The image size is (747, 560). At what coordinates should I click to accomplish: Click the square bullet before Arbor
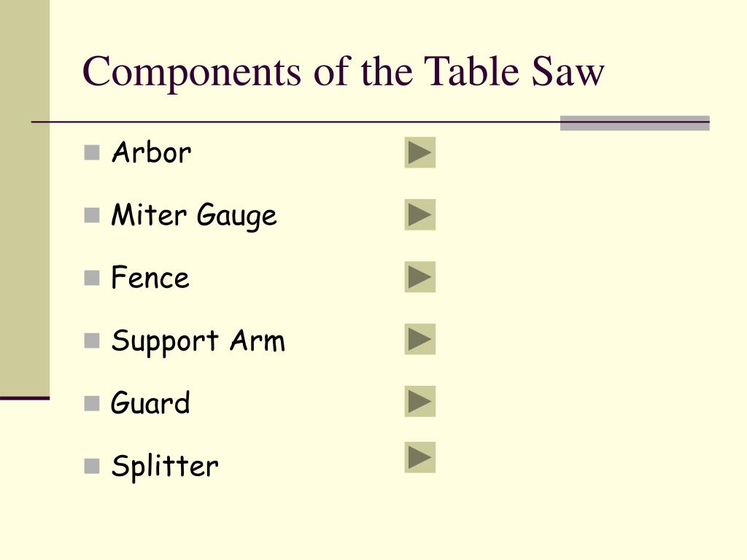pos(91,153)
